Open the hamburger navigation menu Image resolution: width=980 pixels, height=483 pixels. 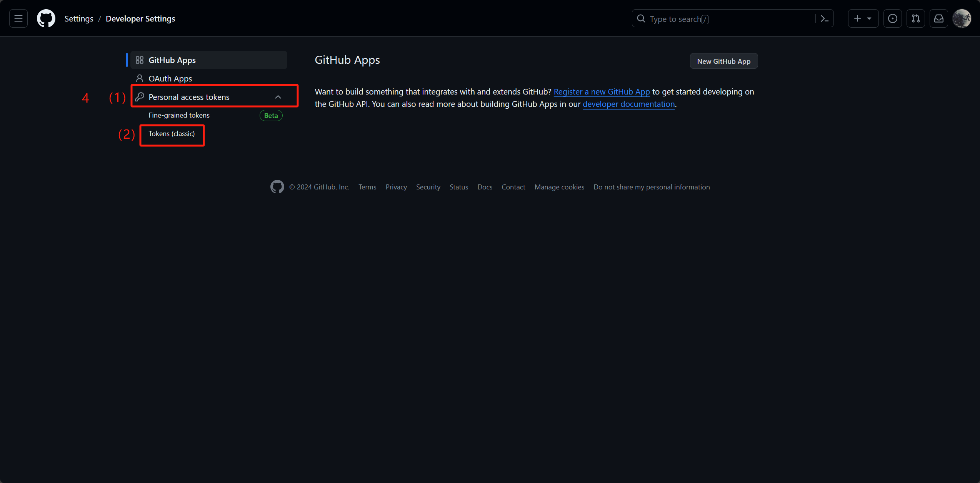(x=18, y=18)
